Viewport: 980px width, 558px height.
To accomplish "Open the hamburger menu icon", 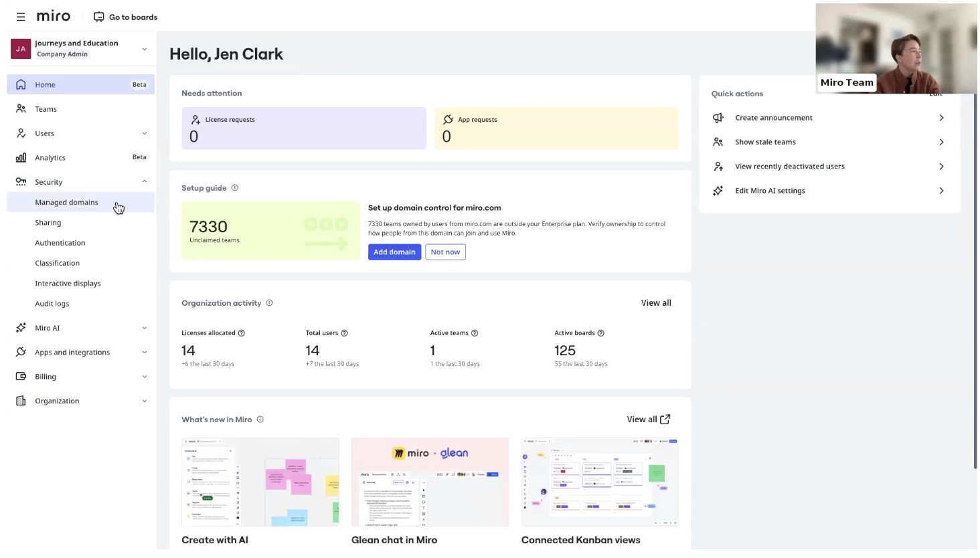I will pyautogui.click(x=21, y=17).
